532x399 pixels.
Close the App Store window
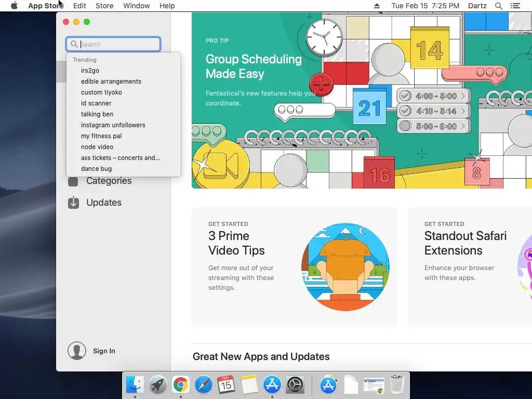click(x=66, y=22)
